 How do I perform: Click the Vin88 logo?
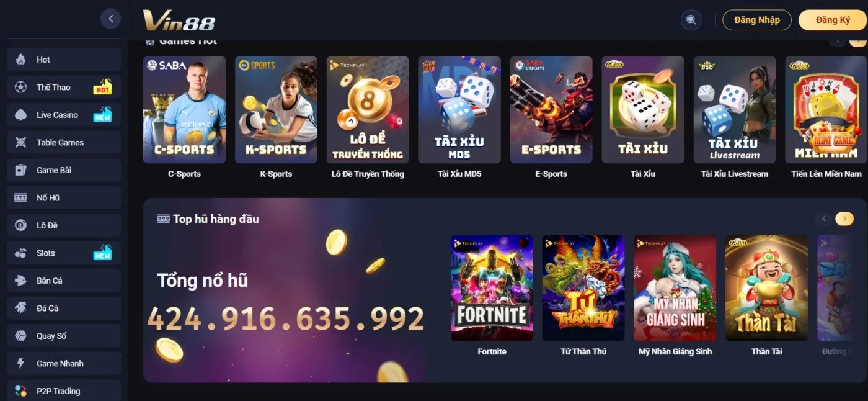tap(179, 20)
